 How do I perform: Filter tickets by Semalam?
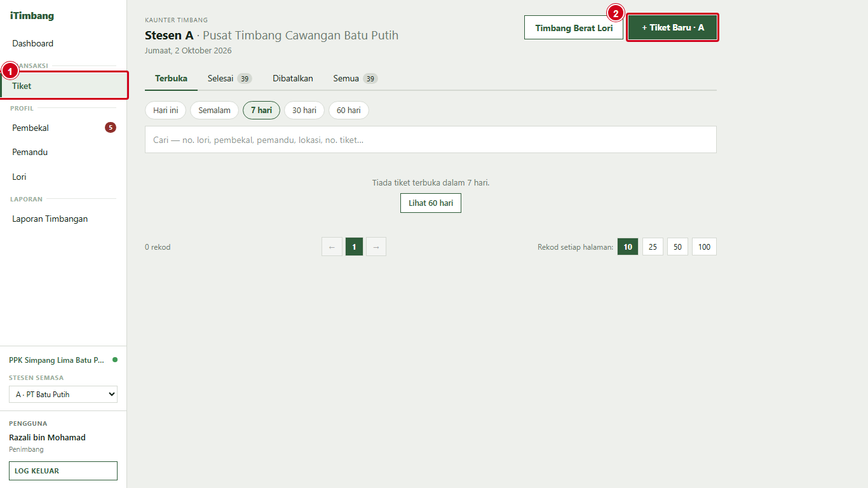coord(214,110)
